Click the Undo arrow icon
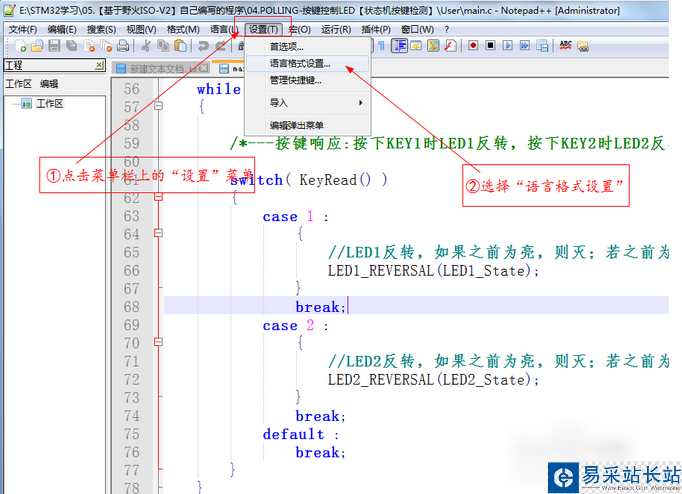Screen dimensions: 682x494 pos(205,46)
